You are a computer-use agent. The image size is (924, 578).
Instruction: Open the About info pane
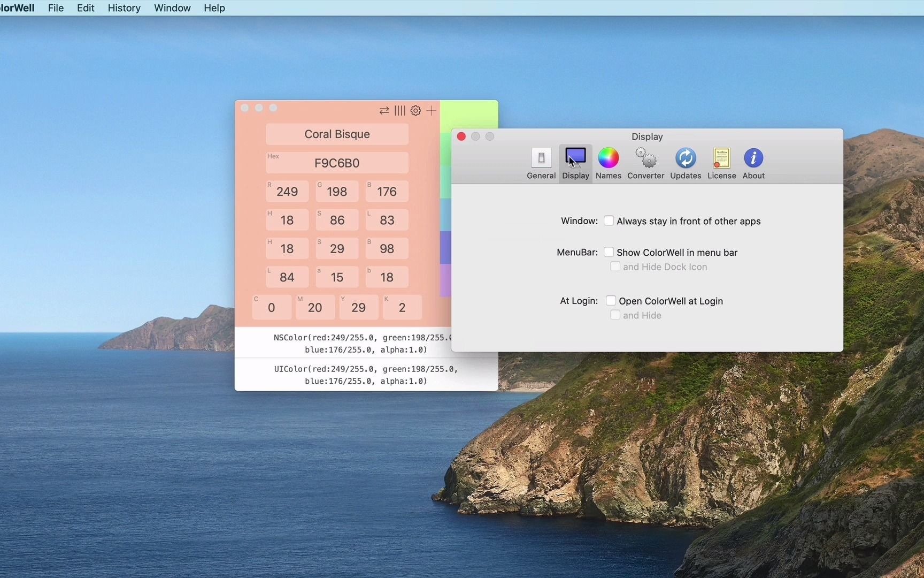pyautogui.click(x=753, y=163)
